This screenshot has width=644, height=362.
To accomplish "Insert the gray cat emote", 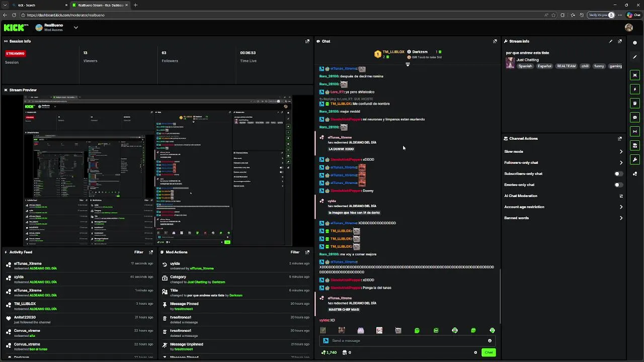I will [x=398, y=330].
